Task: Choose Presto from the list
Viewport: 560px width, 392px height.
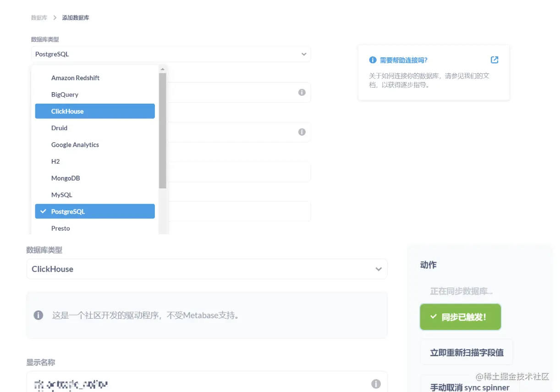Action: 95,228
